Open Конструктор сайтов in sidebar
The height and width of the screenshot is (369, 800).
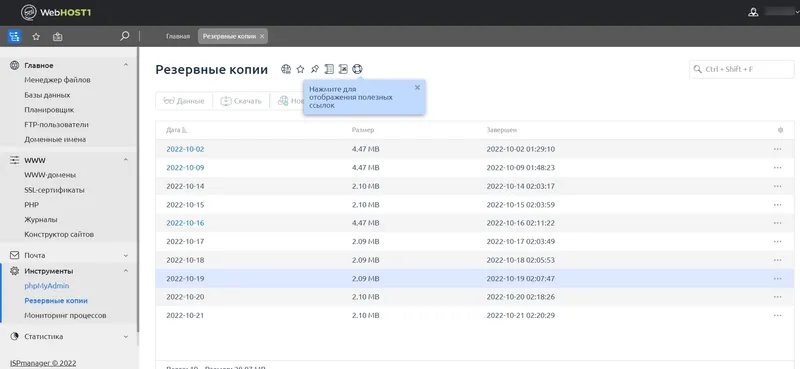pos(59,234)
